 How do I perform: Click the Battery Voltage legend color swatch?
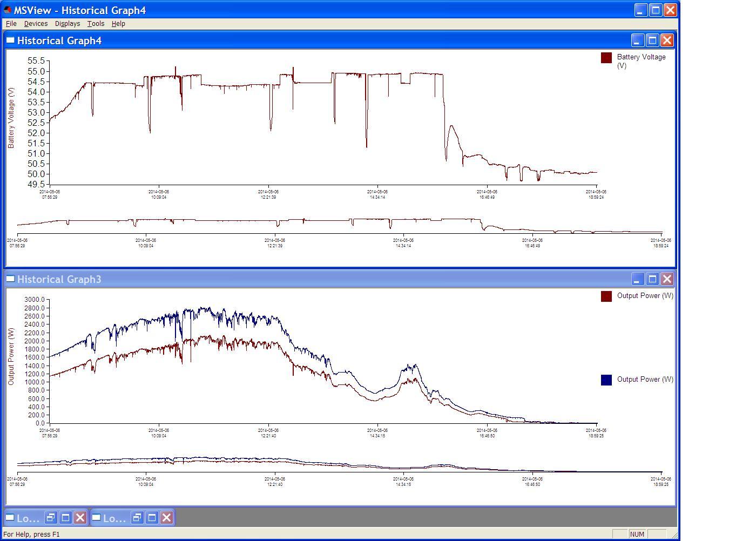coord(606,58)
